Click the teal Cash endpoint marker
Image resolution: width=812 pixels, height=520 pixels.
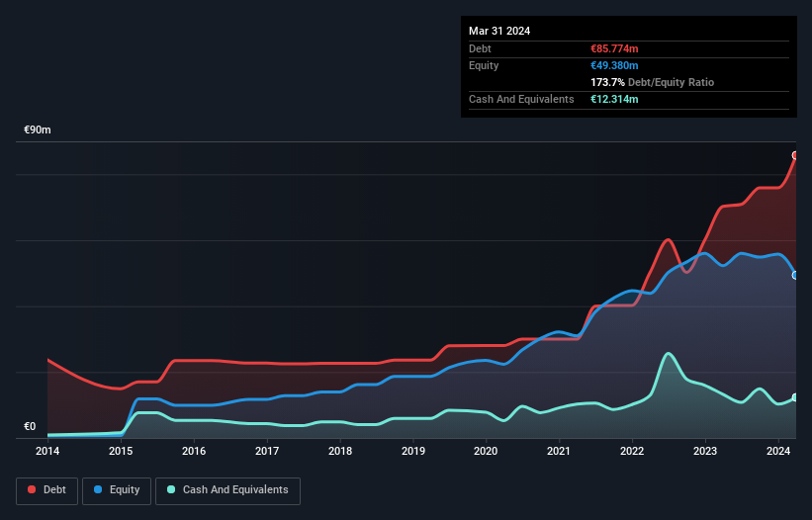coord(795,397)
